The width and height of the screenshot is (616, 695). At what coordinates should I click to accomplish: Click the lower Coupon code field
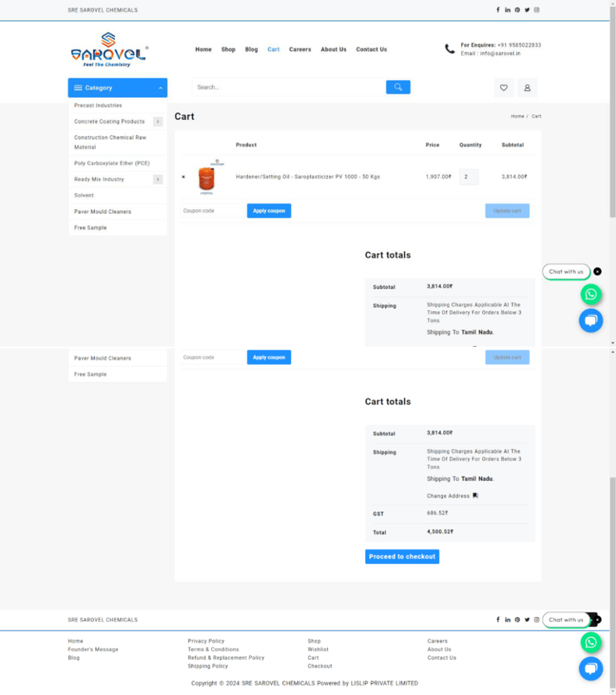tap(213, 357)
